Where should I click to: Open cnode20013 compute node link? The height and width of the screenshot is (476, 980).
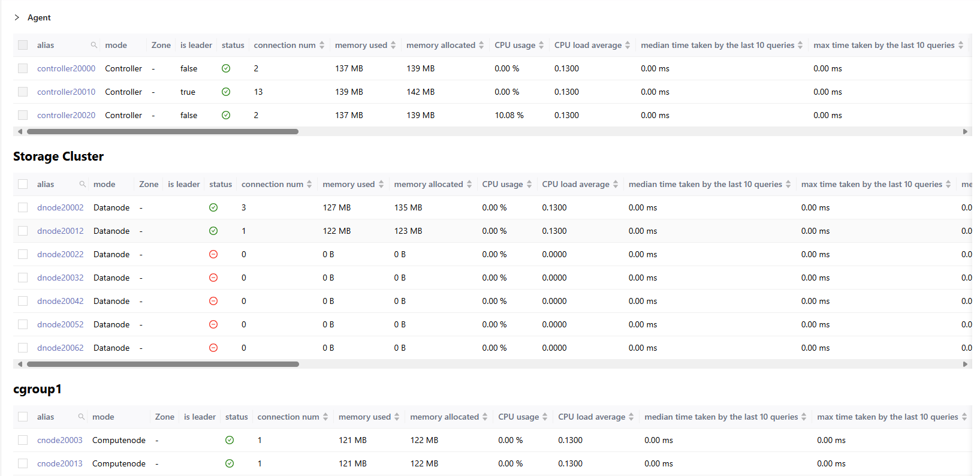(60, 463)
